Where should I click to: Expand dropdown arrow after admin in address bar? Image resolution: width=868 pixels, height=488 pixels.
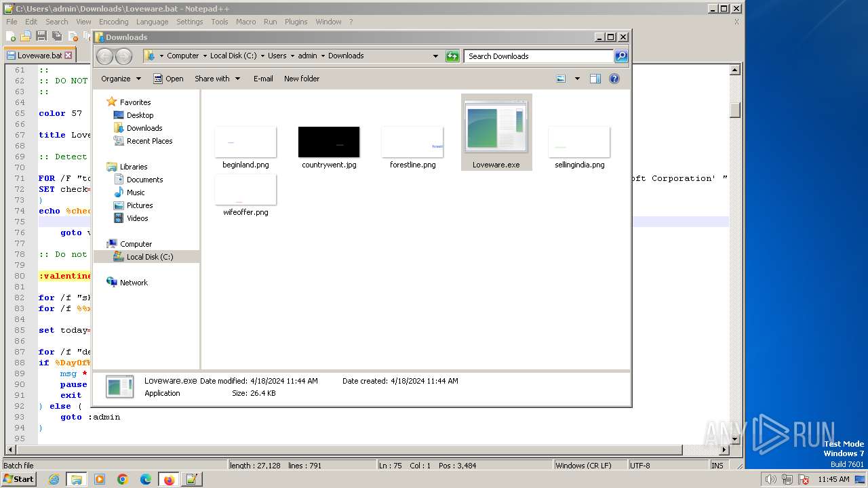tap(323, 56)
